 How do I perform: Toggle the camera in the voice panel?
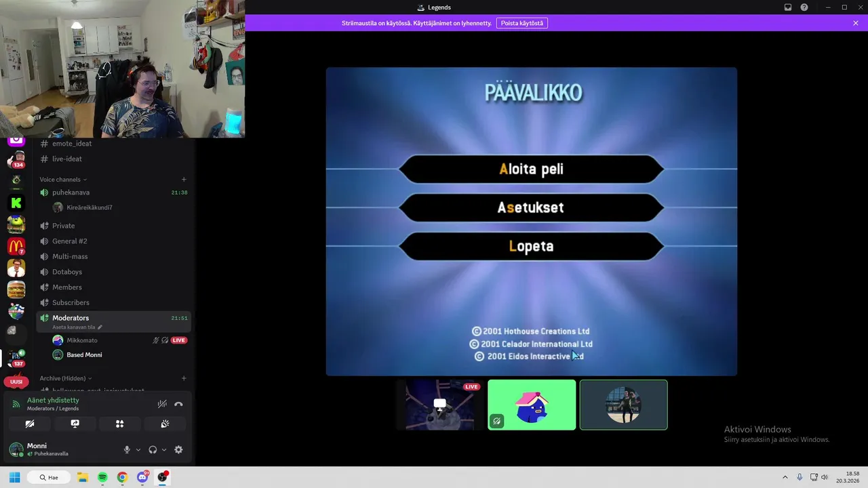[x=30, y=424]
